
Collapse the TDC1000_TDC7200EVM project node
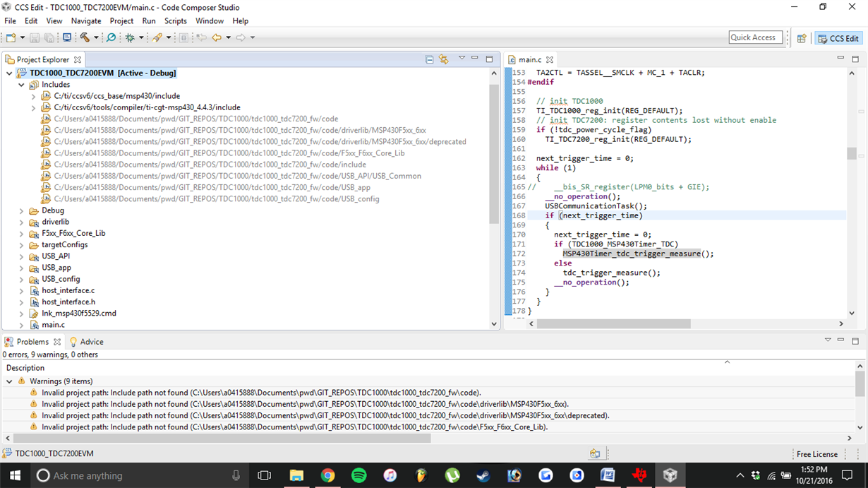(9, 73)
